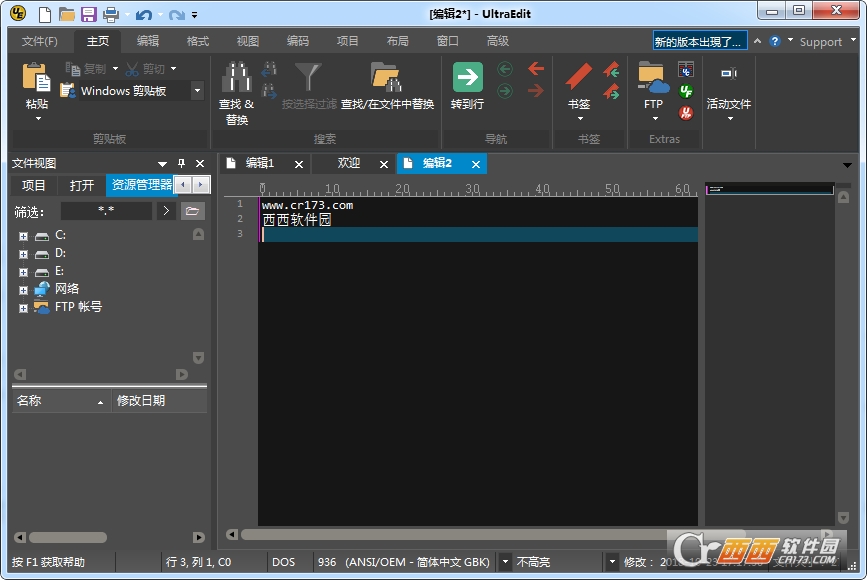Expand the FTP accounts tree node
The height and width of the screenshot is (580, 867).
tap(23, 308)
